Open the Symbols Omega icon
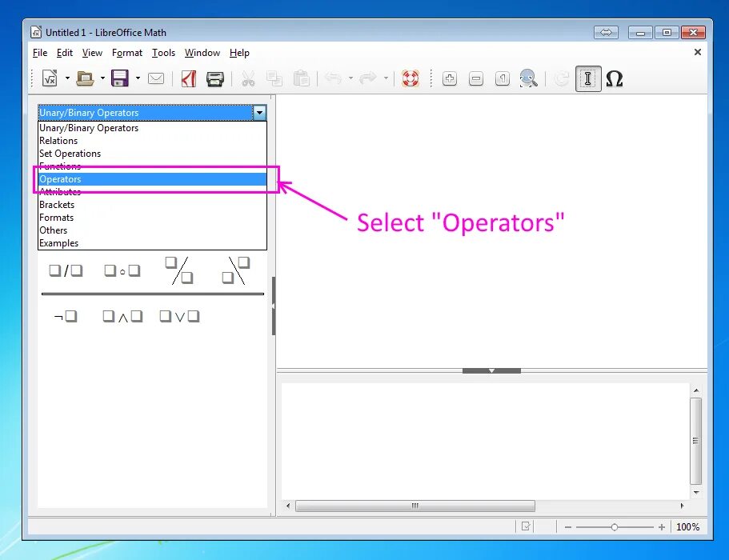The width and height of the screenshot is (729, 560). [x=614, y=78]
